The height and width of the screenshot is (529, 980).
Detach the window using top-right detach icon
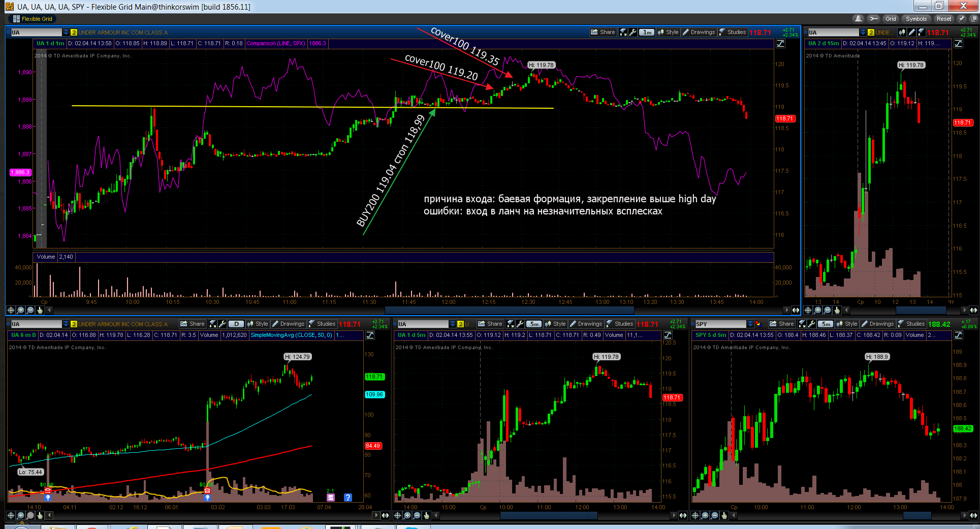(974, 19)
